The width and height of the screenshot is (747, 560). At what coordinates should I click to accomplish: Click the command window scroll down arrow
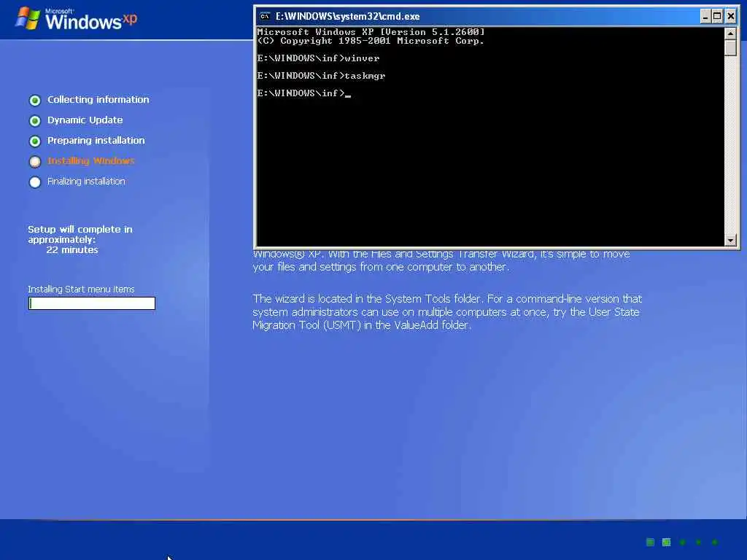pos(730,240)
